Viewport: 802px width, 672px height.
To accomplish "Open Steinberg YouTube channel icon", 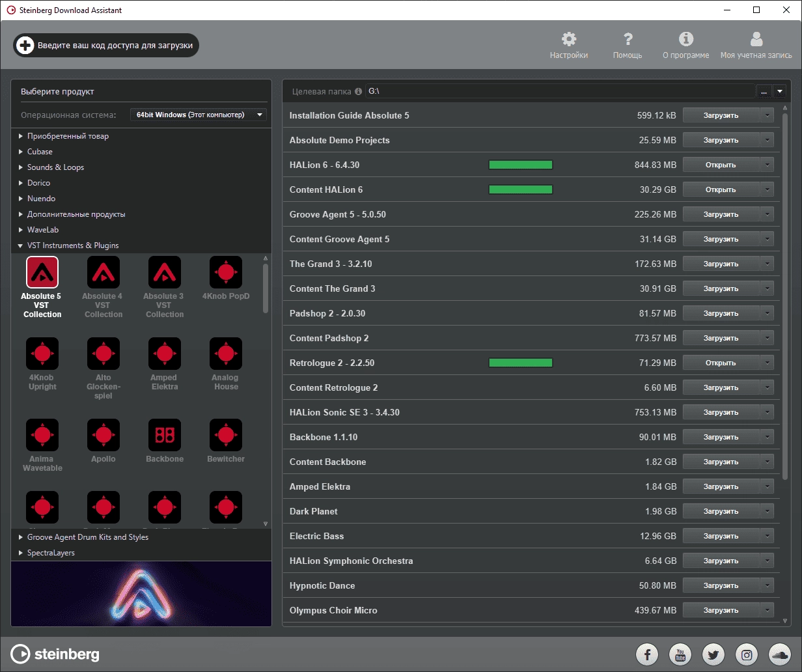I will [x=681, y=654].
